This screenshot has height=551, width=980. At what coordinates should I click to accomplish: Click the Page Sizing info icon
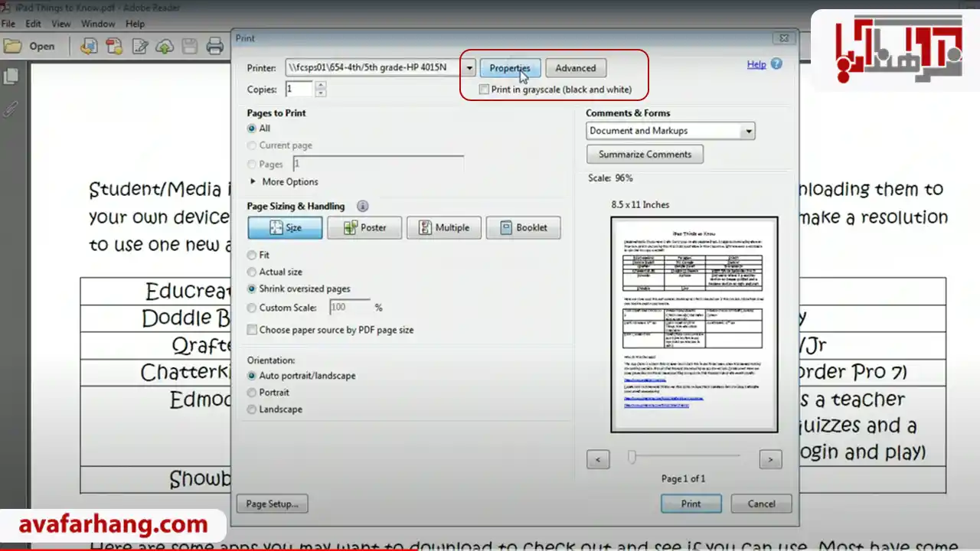pyautogui.click(x=363, y=206)
